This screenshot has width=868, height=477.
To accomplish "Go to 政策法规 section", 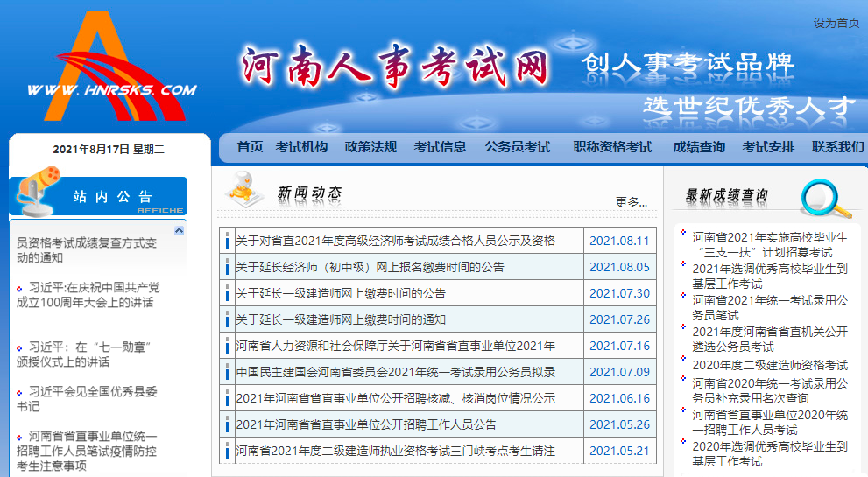I will (x=370, y=147).
